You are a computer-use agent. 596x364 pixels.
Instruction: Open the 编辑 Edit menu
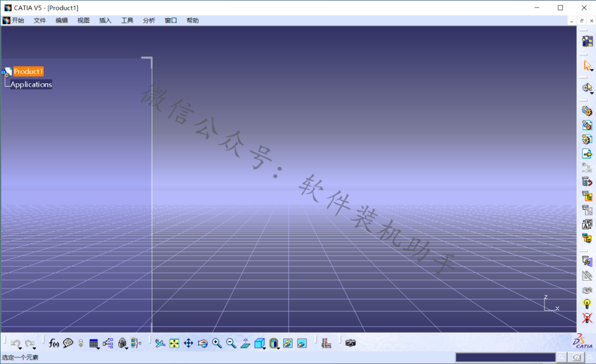tap(62, 20)
